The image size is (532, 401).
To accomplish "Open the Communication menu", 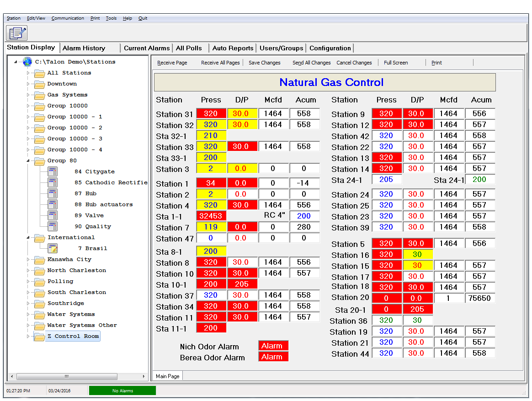I will (68, 18).
